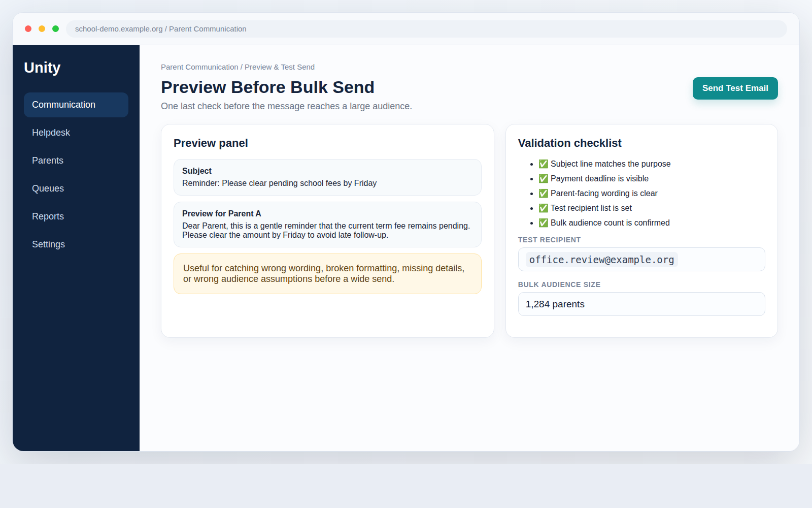Image resolution: width=812 pixels, height=508 pixels.
Task: Click the text Parent-facing wording is clear
Action: (x=604, y=194)
